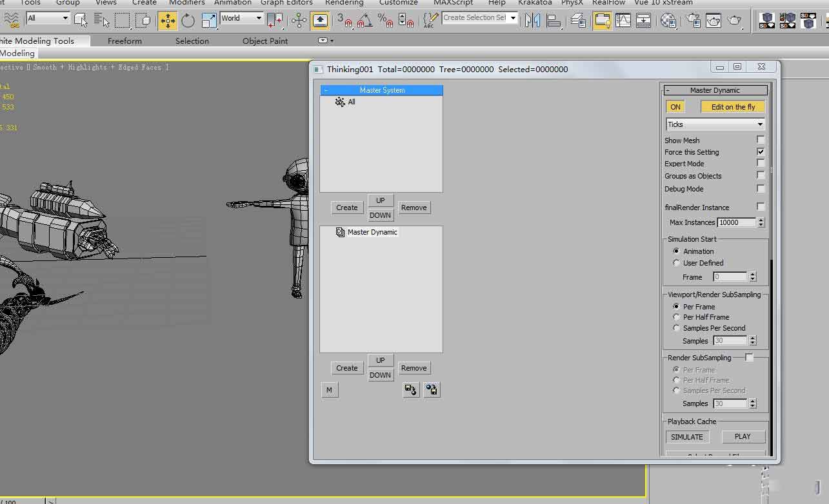Screen dimensions: 829x504
Task: Select the Scale transform tool
Action: 208,21
